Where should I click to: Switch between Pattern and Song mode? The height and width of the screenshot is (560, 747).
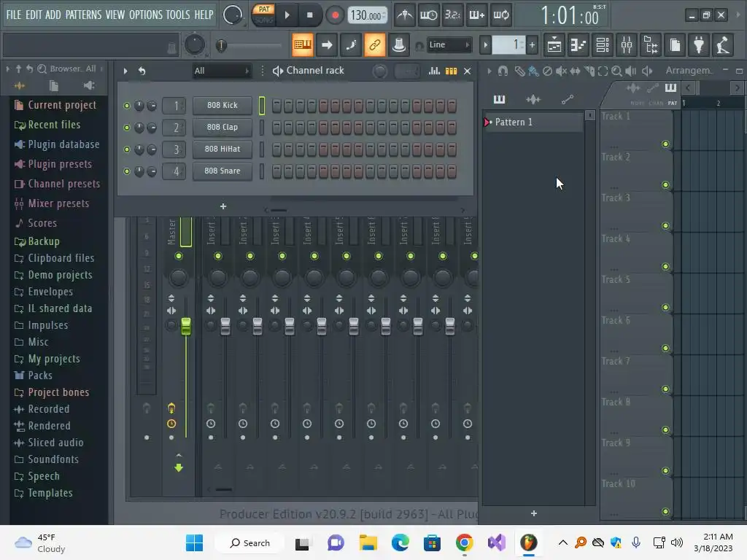pos(263,15)
